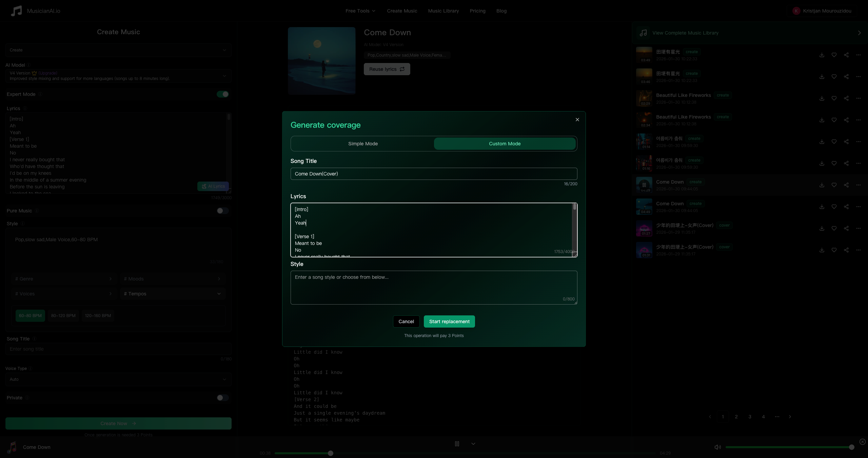Share the Come Down 04:49 track

pyautogui.click(x=846, y=207)
